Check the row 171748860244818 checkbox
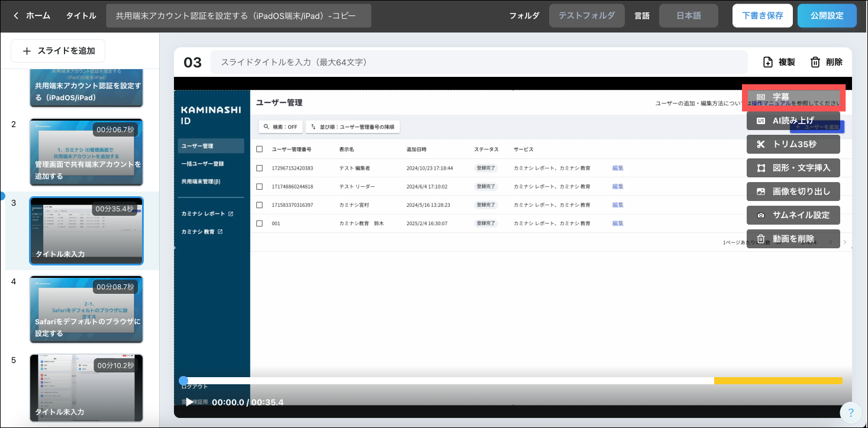 259,186
